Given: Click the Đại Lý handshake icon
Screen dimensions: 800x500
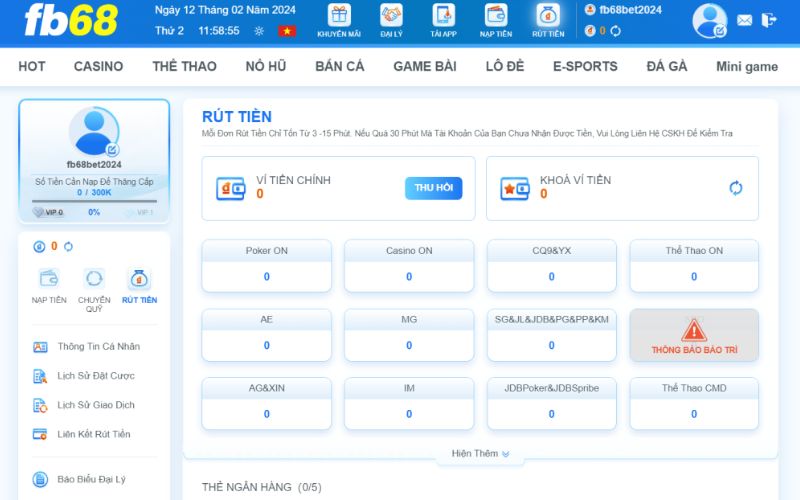Looking at the screenshot, I should pyautogui.click(x=391, y=16).
